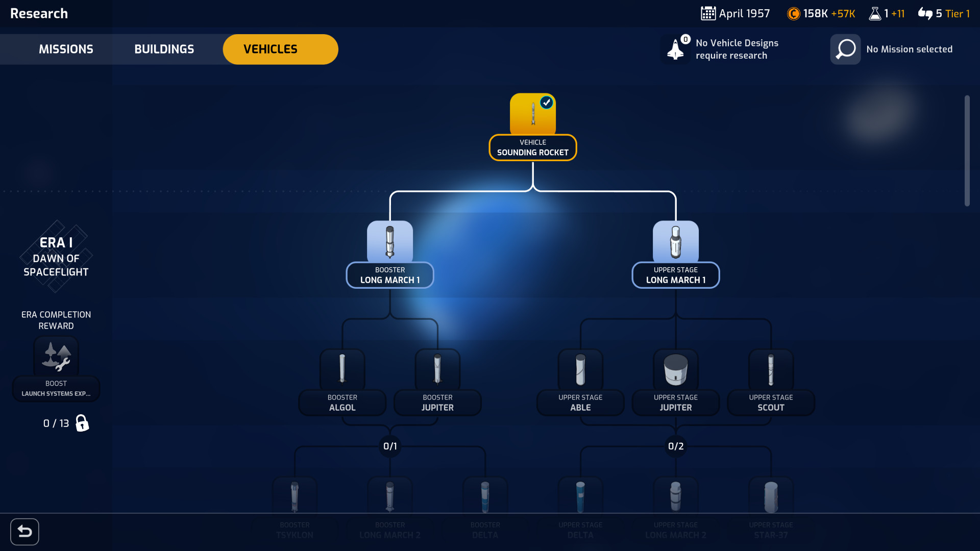Expand the 0/1 booster branch tree

point(390,446)
